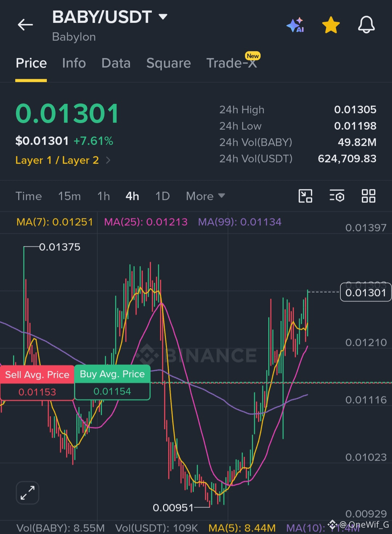Select the 4h chart interval
Viewport: 392px width, 534px height.
pyautogui.click(x=132, y=196)
